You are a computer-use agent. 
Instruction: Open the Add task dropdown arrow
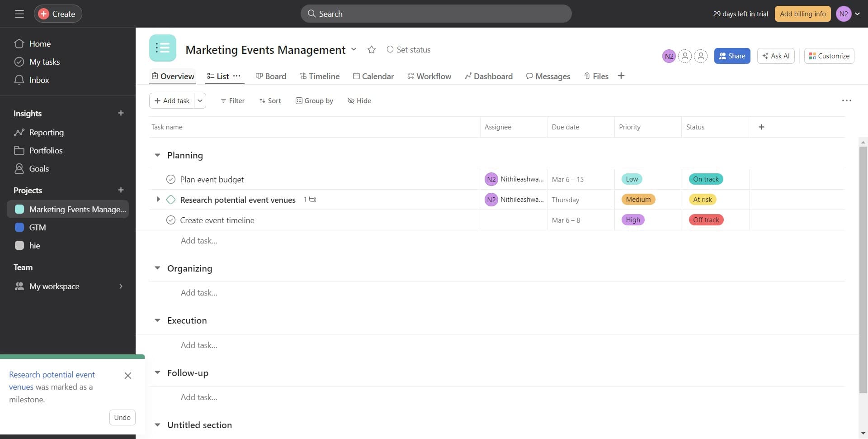click(200, 100)
